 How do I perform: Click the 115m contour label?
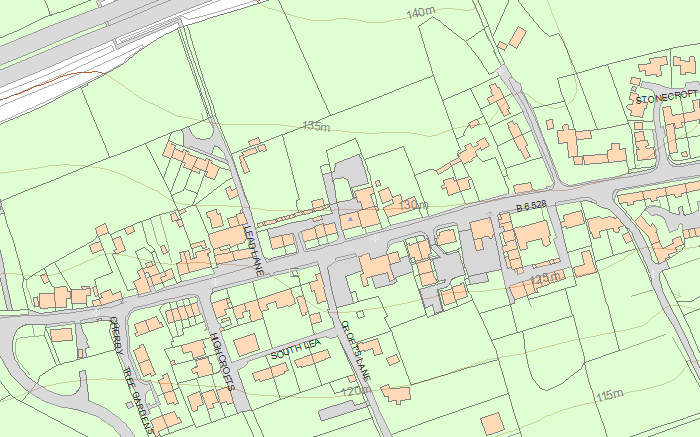610,395
